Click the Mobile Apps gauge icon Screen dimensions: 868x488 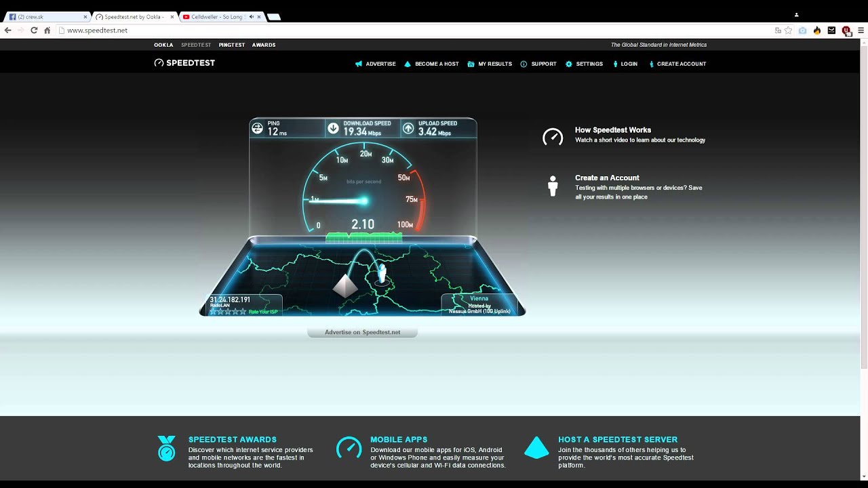pyautogui.click(x=349, y=447)
